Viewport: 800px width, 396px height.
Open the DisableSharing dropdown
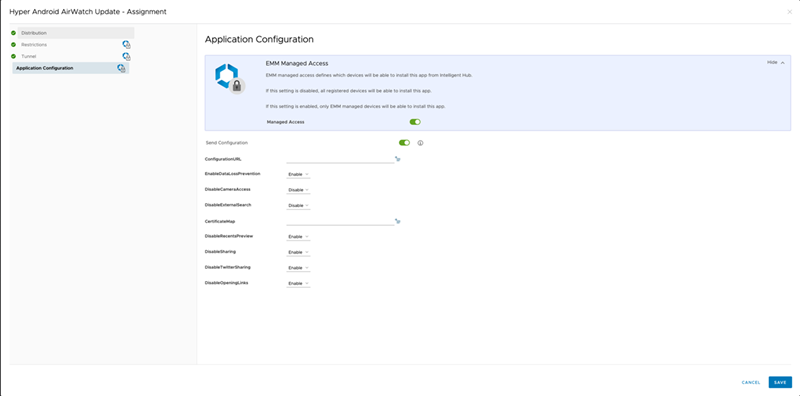tap(298, 252)
